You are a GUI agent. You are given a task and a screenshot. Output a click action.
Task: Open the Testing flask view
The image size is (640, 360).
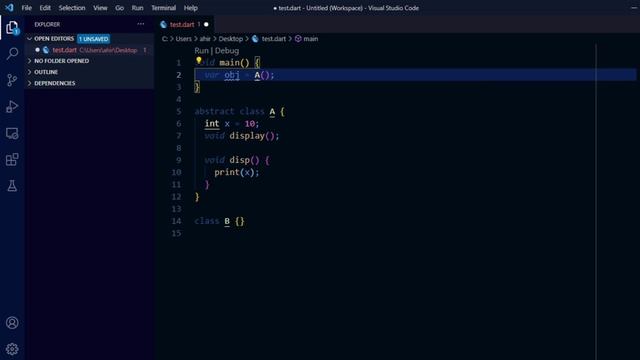(x=12, y=186)
